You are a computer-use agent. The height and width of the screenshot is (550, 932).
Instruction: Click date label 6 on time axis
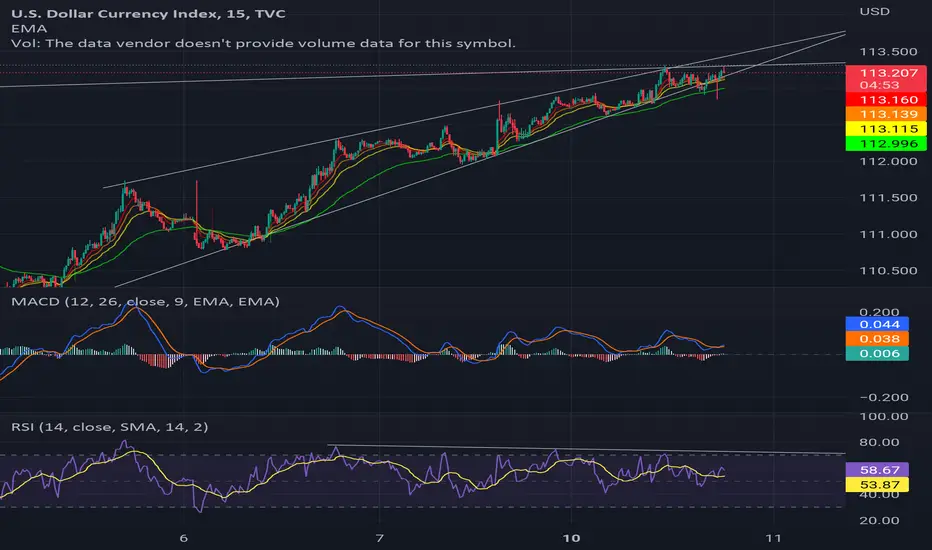184,538
